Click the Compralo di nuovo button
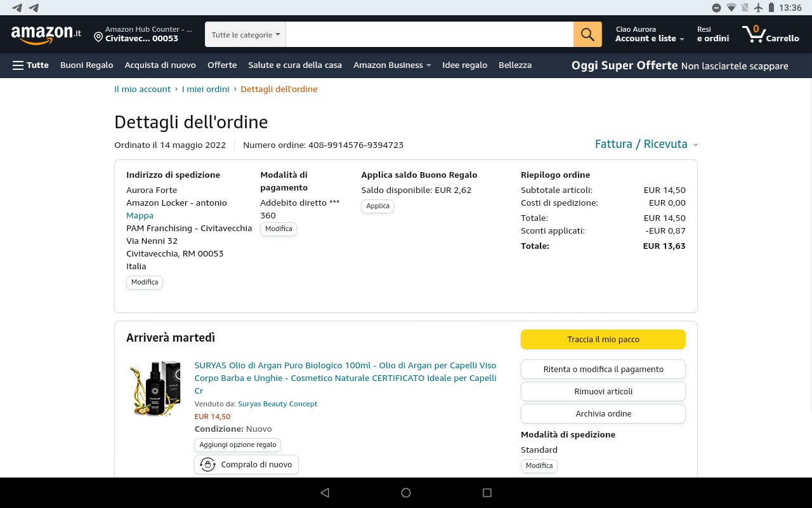 coord(246,464)
